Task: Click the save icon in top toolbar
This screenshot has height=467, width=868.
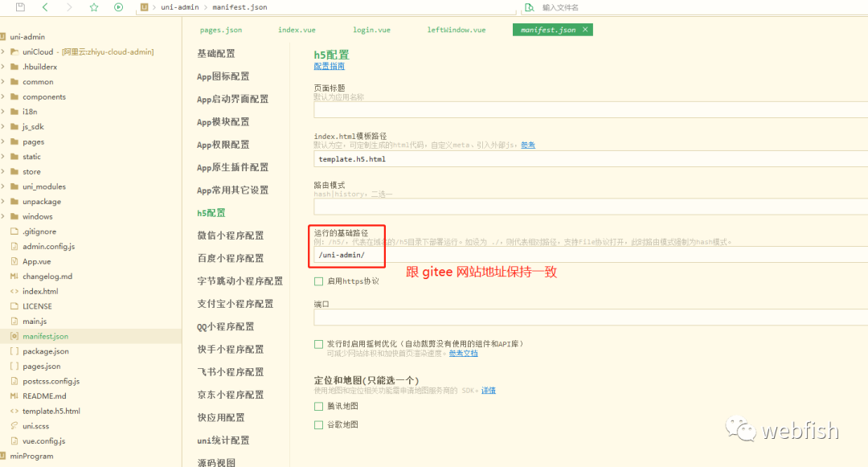Action: click(x=20, y=7)
